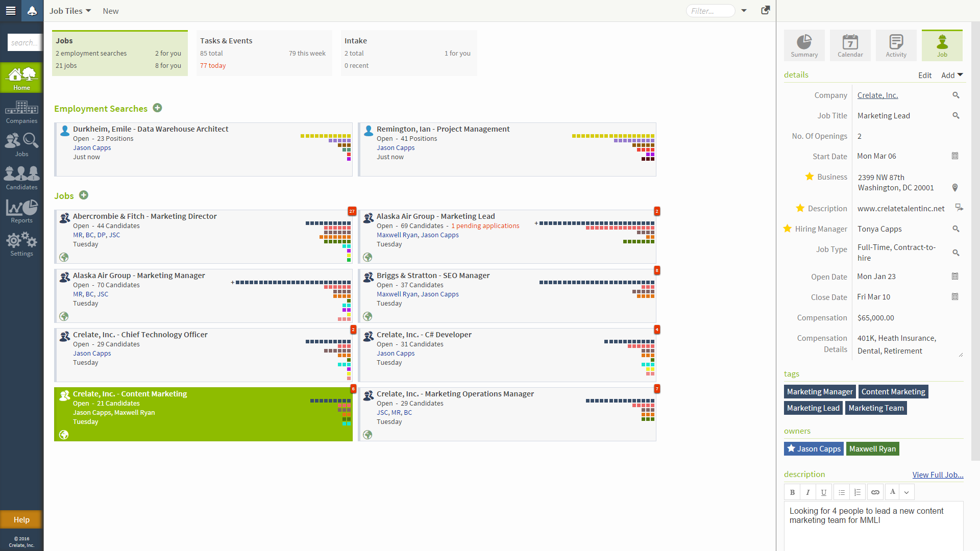The height and width of the screenshot is (551, 980).
Task: Switch to the Calendar tab
Action: 850,45
